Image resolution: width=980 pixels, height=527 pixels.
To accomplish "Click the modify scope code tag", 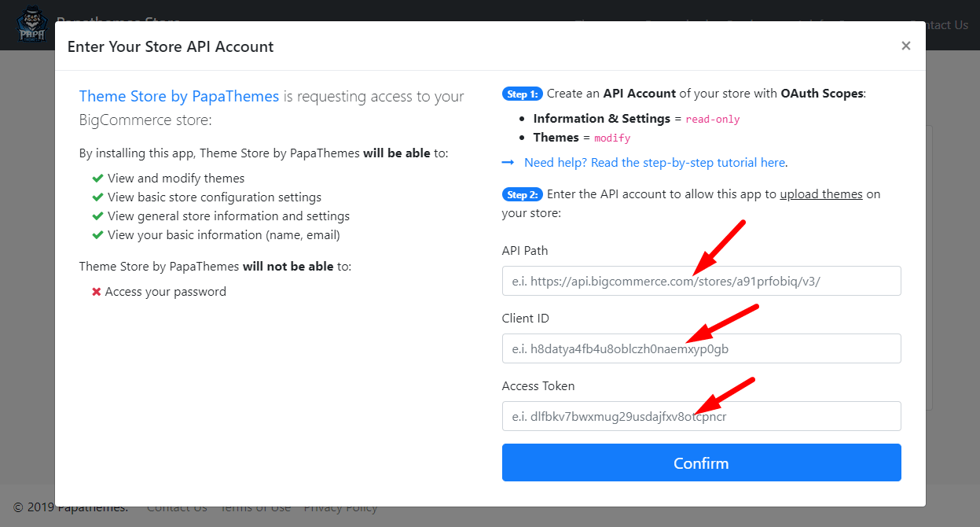I will (x=612, y=138).
